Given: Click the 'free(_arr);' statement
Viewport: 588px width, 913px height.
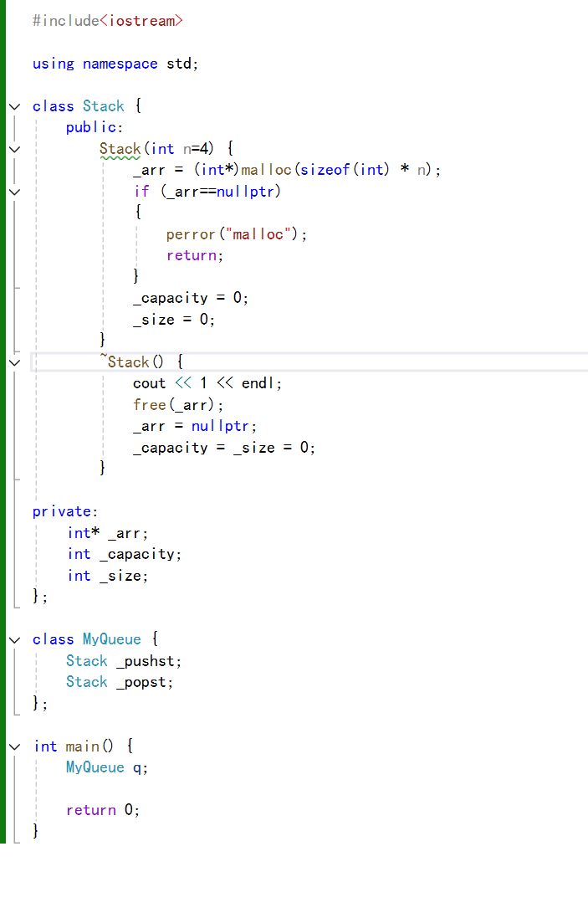Looking at the screenshot, I should click(178, 405).
